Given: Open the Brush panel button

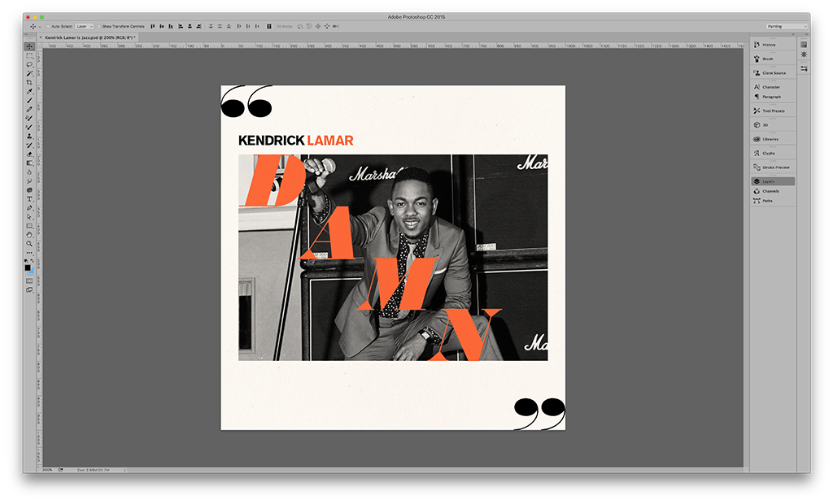Looking at the screenshot, I should (773, 59).
